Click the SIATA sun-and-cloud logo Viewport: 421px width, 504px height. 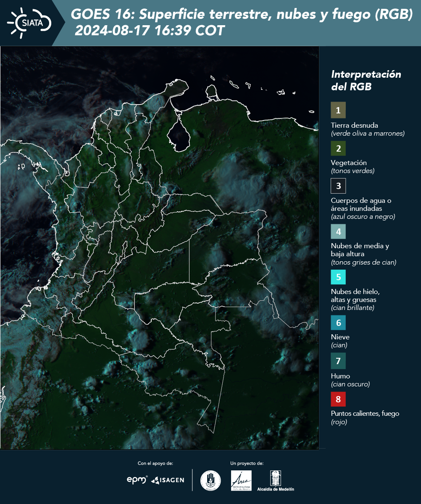tap(30, 23)
